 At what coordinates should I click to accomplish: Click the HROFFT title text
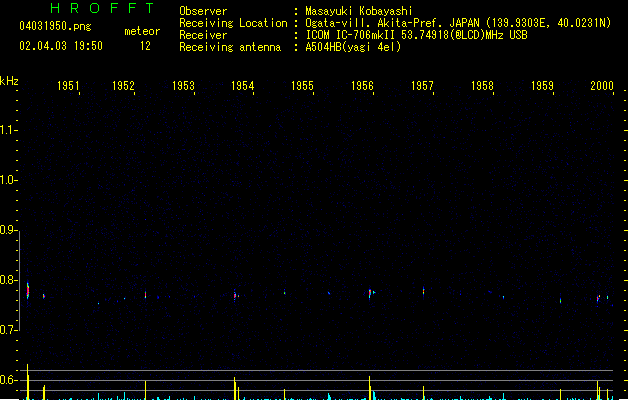[x=102, y=8]
